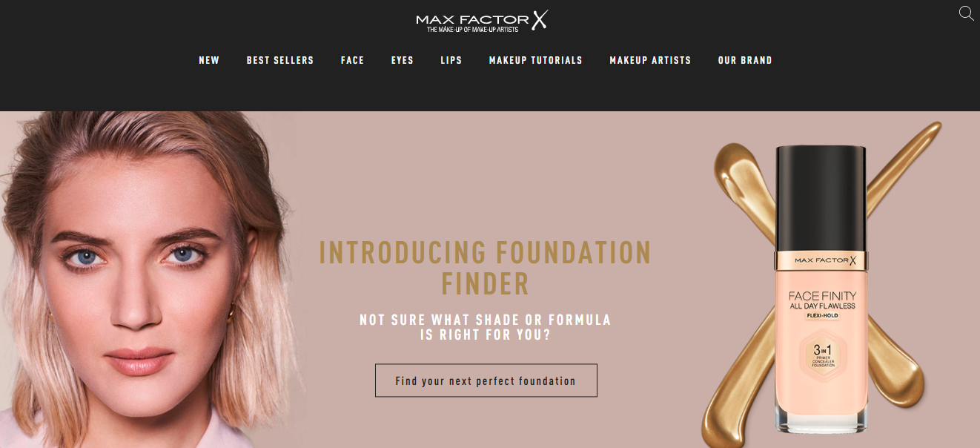Expand the EYES navigation category
Screen dimensions: 980x448
pos(403,60)
